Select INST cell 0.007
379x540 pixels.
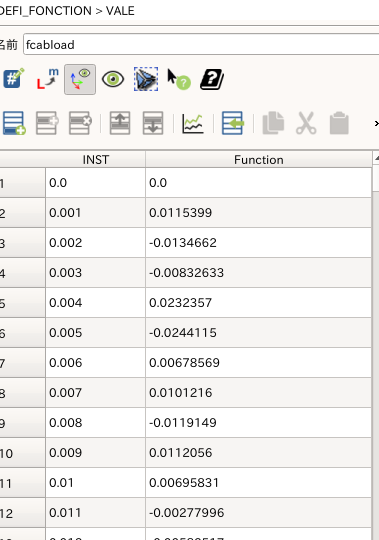pos(95,393)
